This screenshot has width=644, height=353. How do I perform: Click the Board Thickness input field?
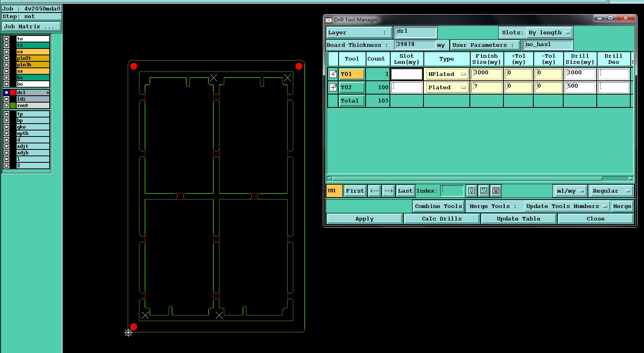click(415, 45)
